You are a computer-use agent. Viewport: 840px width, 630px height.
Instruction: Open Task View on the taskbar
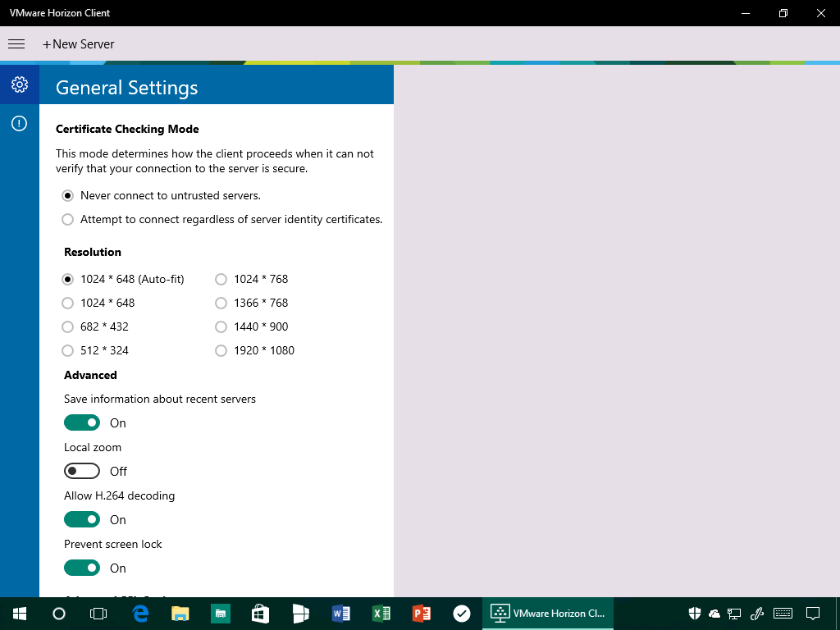click(x=98, y=614)
